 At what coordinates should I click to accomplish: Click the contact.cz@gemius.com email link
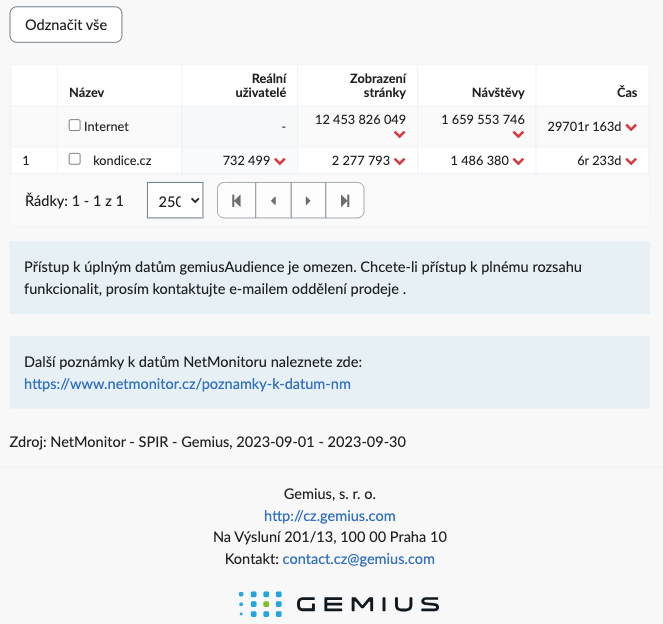click(359, 559)
